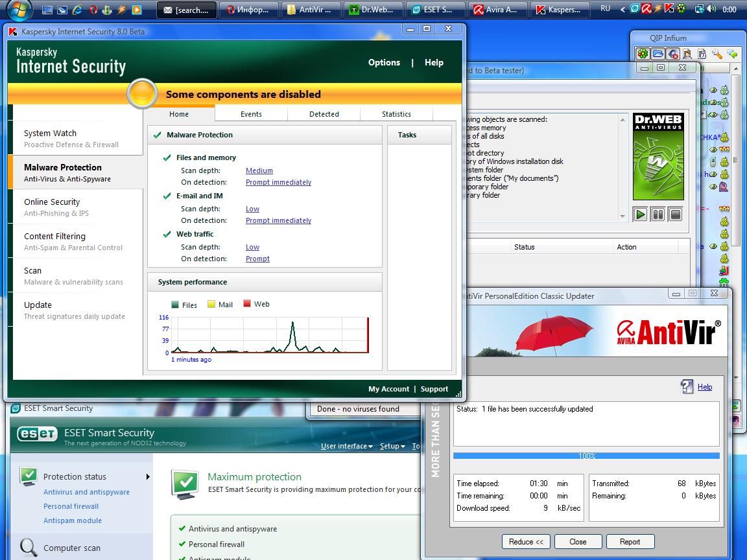The image size is (747, 560).
Task: Open ESET Antivirus and antispyware link
Action: point(86,492)
